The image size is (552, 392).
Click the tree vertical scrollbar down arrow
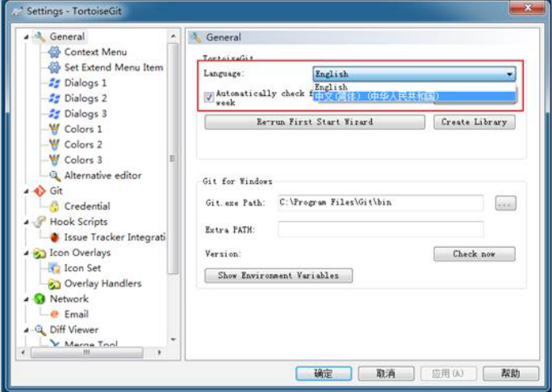click(x=173, y=340)
